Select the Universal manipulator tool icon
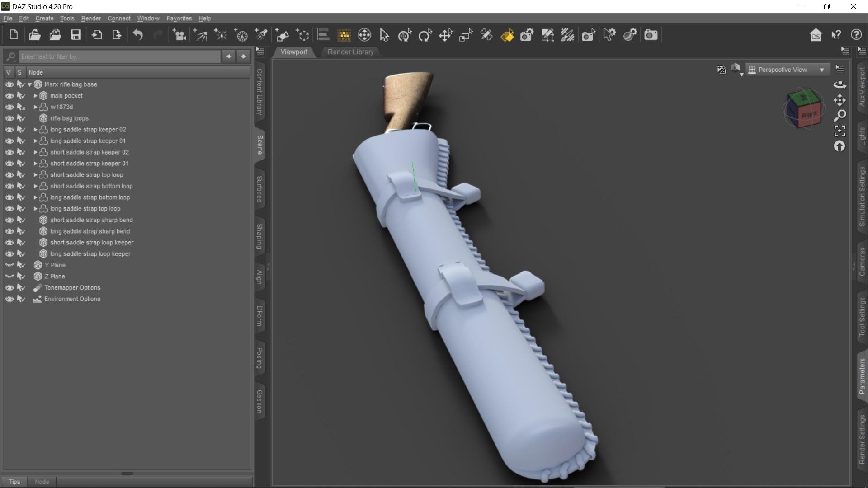Viewport: 868px width, 488px height. click(405, 35)
